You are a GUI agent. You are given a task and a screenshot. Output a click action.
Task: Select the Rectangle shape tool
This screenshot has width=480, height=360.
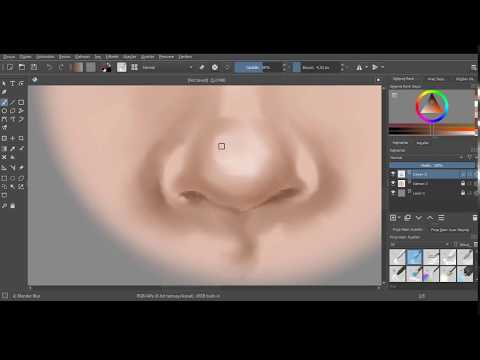tap(21, 102)
